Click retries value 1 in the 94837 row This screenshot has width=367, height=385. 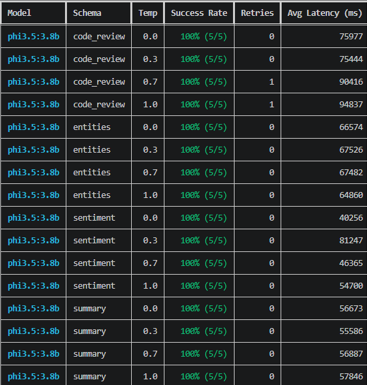pyautogui.click(x=272, y=104)
